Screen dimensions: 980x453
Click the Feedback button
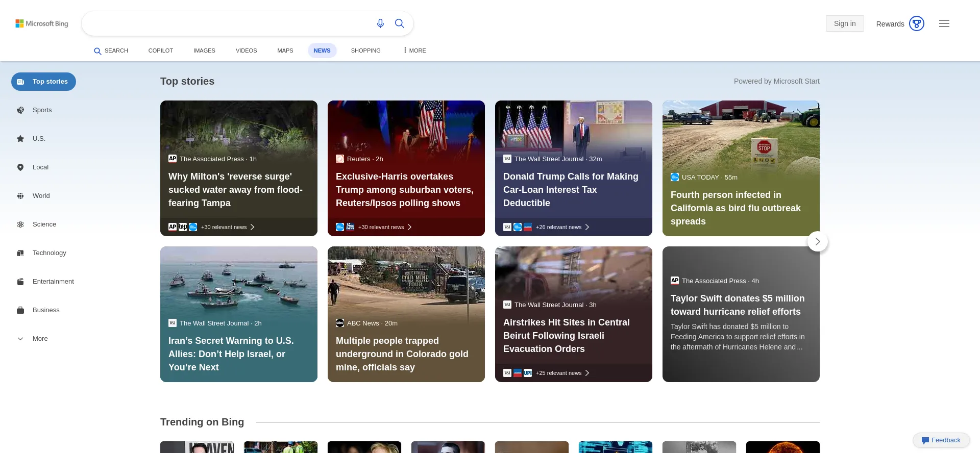941,440
